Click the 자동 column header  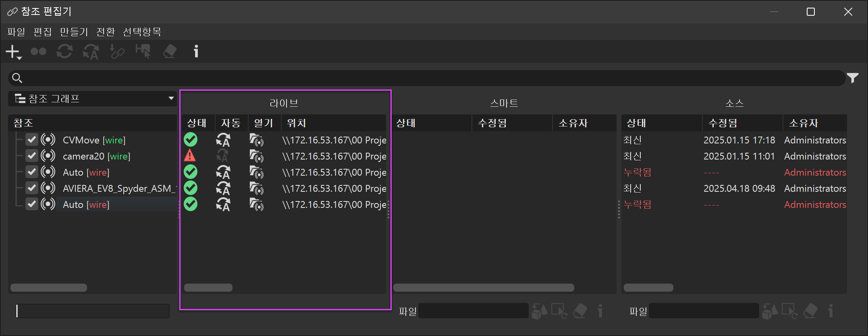231,123
